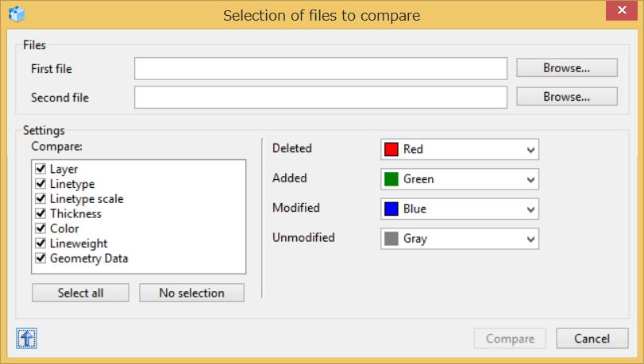The height and width of the screenshot is (364, 644).
Task: Expand the Added color dropdown
Action: click(460, 179)
